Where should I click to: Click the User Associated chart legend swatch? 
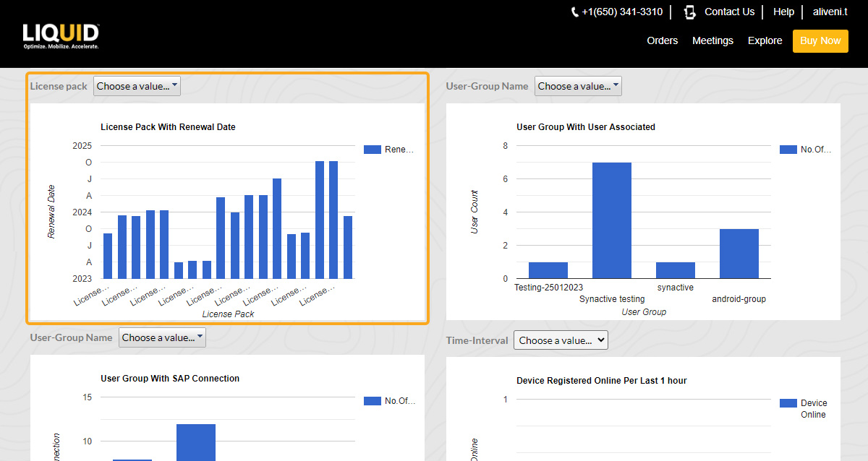788,150
